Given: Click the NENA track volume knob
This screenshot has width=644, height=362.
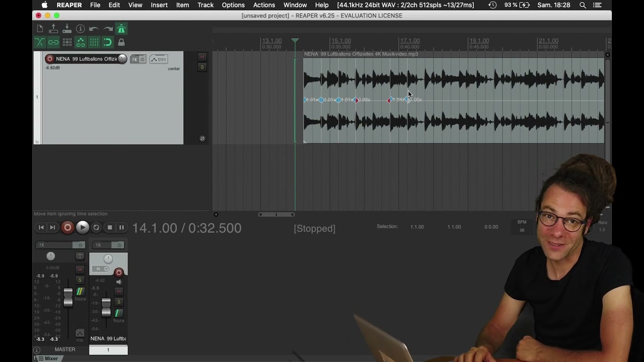Looking at the screenshot, I should point(122,59).
